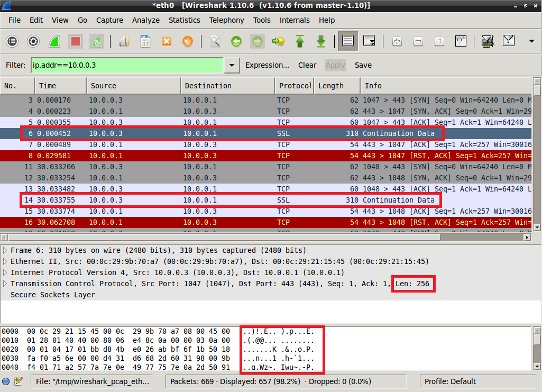
Task: Sort by the Source column header
Action: [x=133, y=86]
